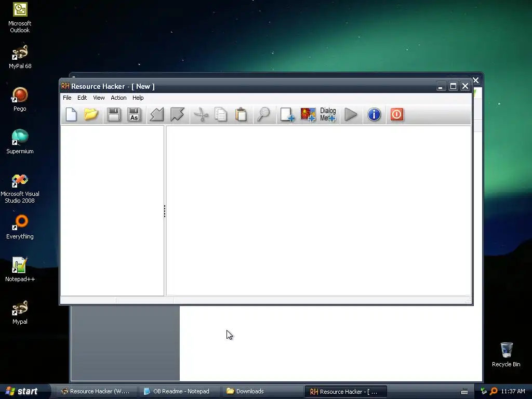This screenshot has width=532, height=399.
Task: Click inside the empty resource tree pane
Action: pos(112,210)
